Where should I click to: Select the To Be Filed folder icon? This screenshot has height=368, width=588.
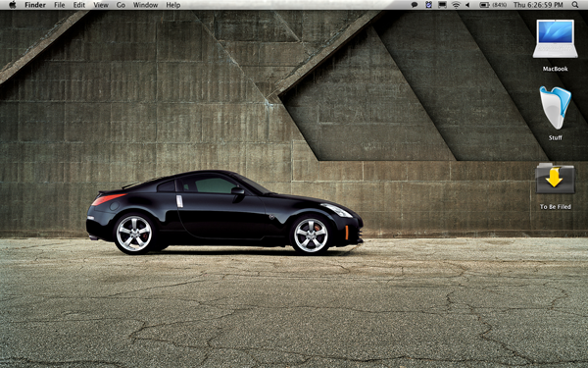[x=555, y=179]
